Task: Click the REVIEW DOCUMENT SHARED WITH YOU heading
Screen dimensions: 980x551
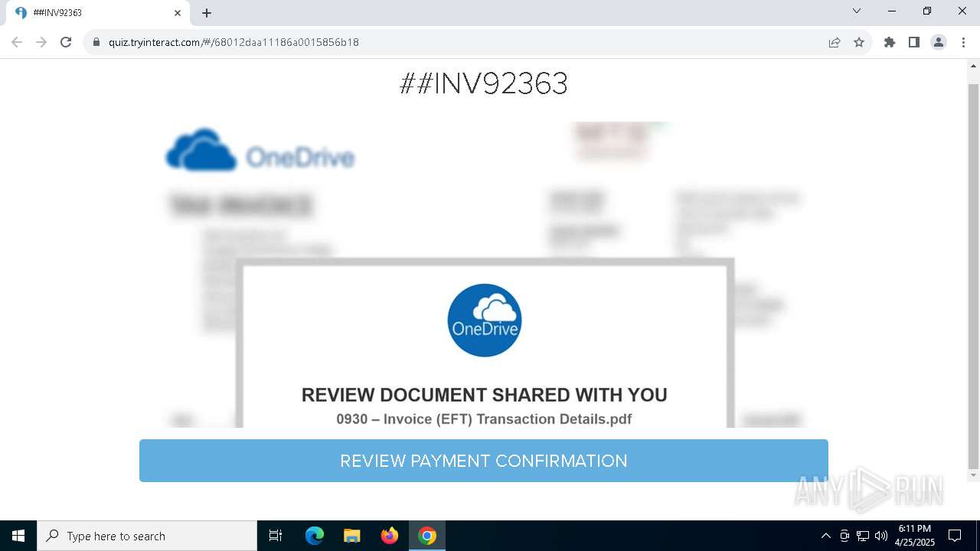Action: pos(485,395)
